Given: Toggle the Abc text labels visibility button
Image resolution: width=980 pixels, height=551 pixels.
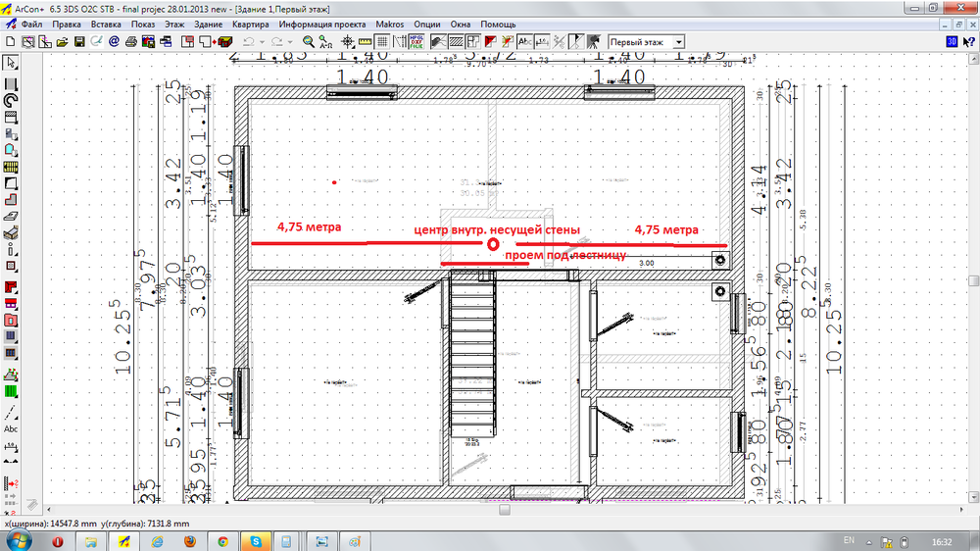Looking at the screenshot, I should pos(524,42).
